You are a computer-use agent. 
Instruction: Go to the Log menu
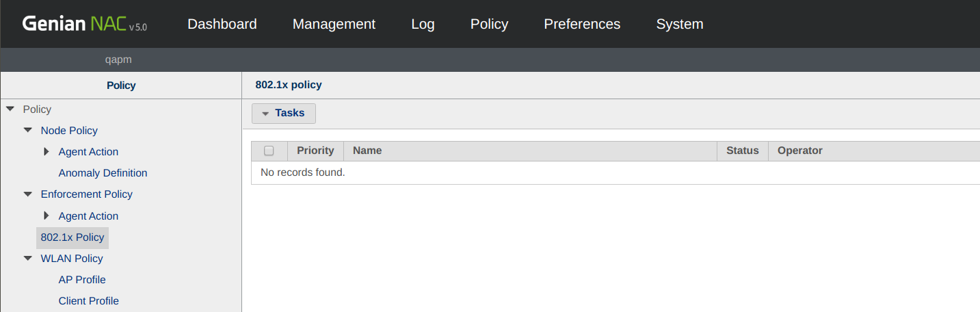click(423, 24)
